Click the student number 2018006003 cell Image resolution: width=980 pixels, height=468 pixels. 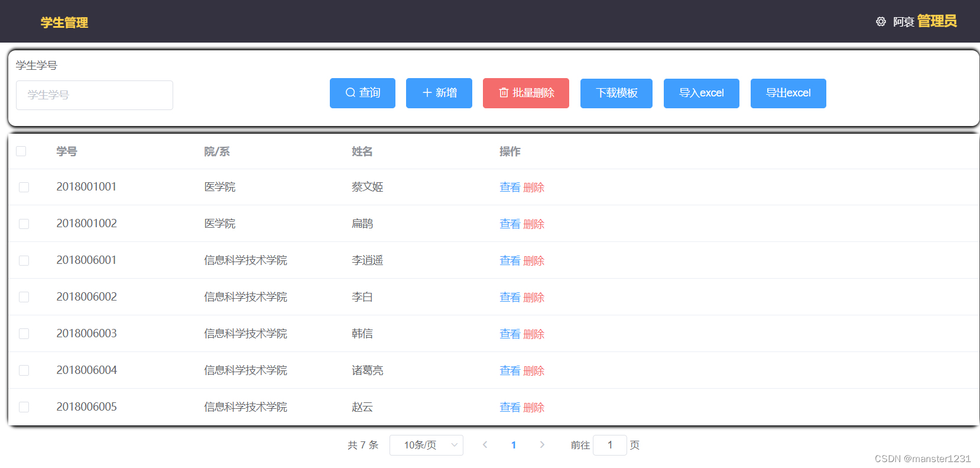[x=86, y=334]
